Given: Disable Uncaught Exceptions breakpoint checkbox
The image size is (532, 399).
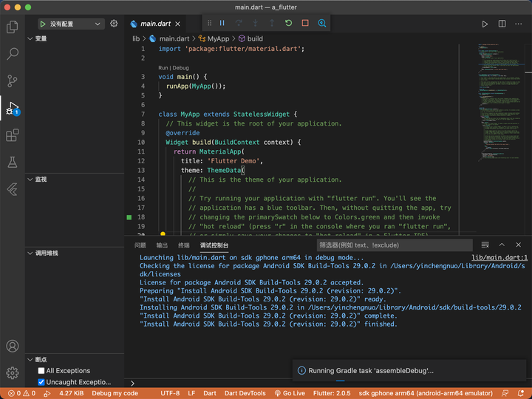Looking at the screenshot, I should click(41, 382).
